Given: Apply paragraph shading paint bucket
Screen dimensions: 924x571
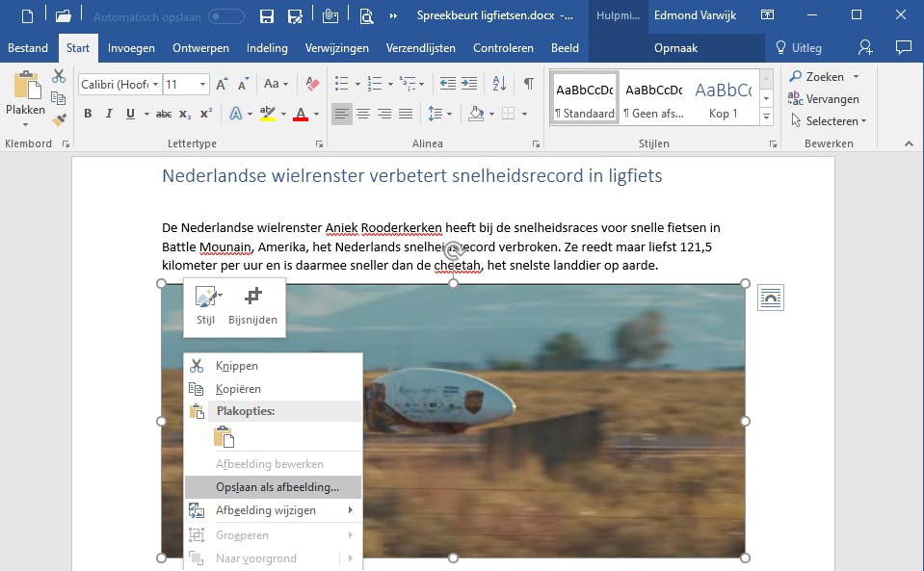Looking at the screenshot, I should click(x=476, y=114).
